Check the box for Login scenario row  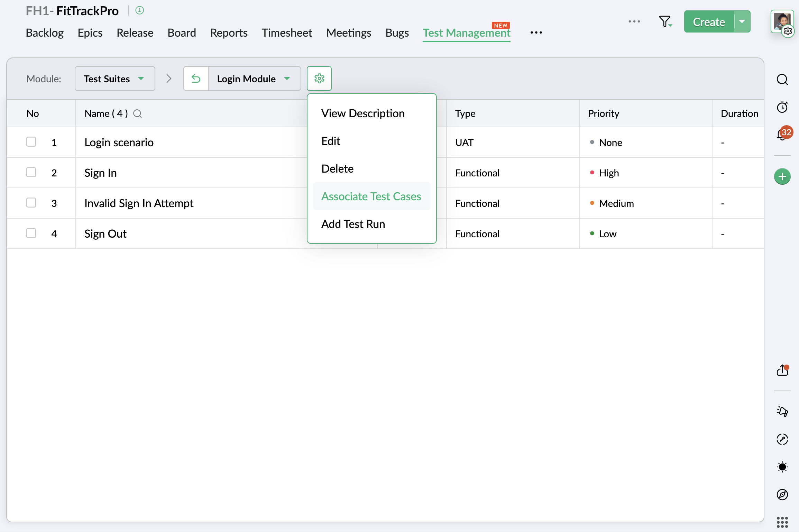coord(31,142)
